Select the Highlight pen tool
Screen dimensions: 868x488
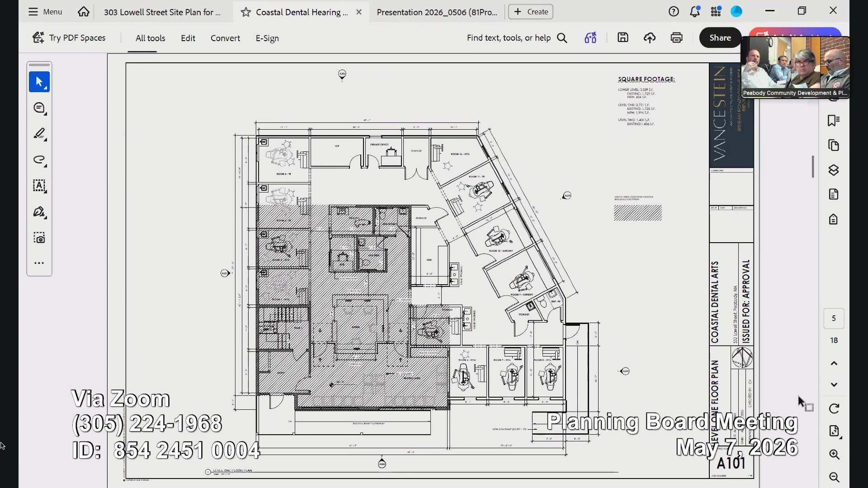click(x=39, y=134)
